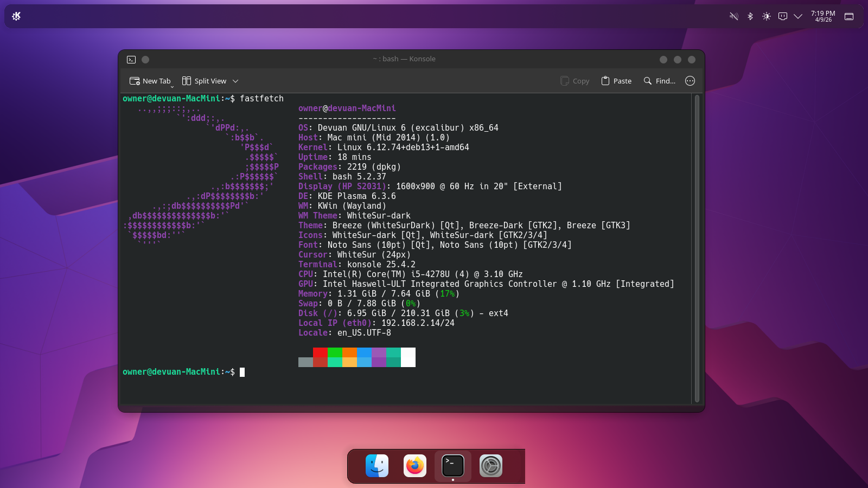The image size is (868, 488).
Task: Open the Konsole more-options (three dots) menu
Action: (690, 81)
